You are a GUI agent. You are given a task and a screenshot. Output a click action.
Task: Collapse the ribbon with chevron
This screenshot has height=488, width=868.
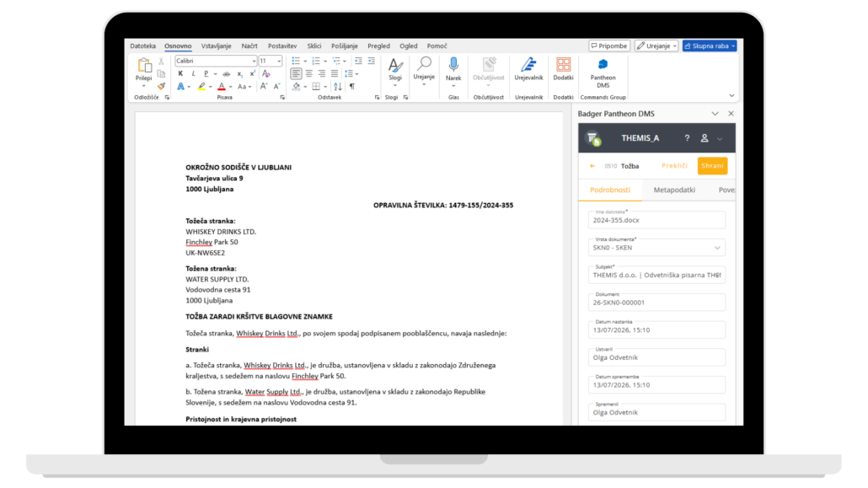pos(731,96)
